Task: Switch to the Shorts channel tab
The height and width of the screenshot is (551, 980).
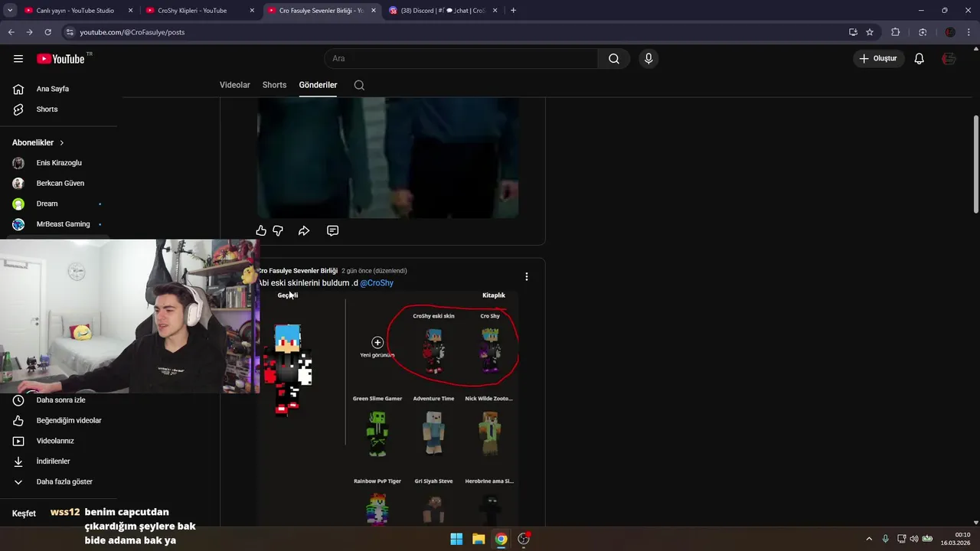Action: (x=274, y=85)
